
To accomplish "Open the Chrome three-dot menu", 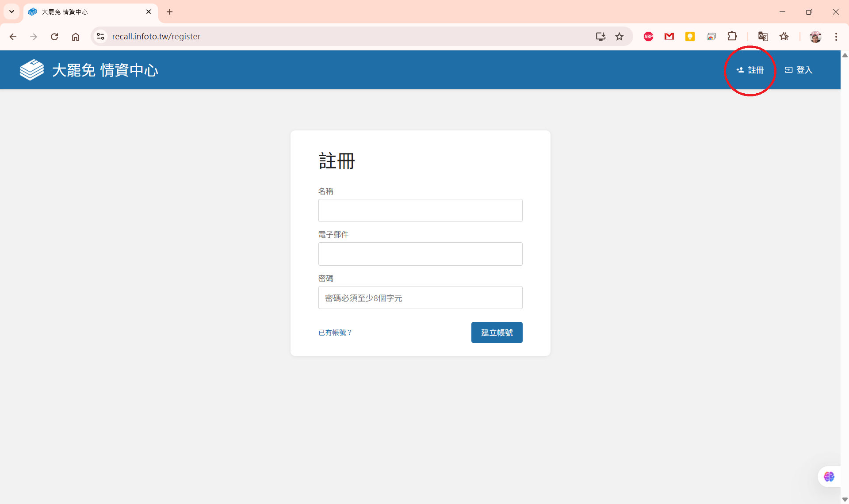I will 836,37.
